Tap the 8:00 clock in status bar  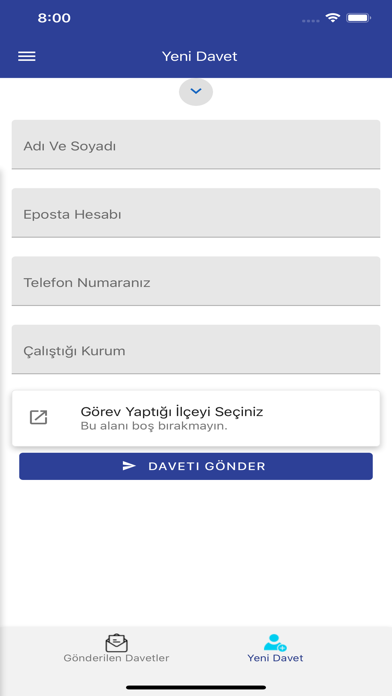(x=54, y=18)
